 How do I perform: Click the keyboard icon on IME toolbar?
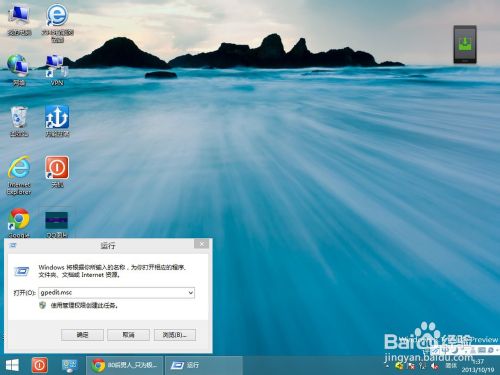pyautogui.click(x=482, y=350)
